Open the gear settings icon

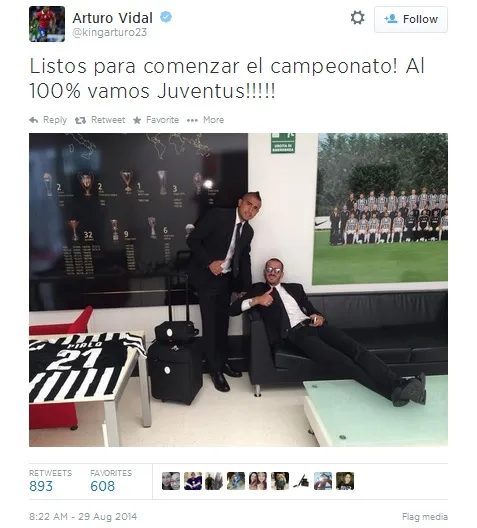pos(357,18)
